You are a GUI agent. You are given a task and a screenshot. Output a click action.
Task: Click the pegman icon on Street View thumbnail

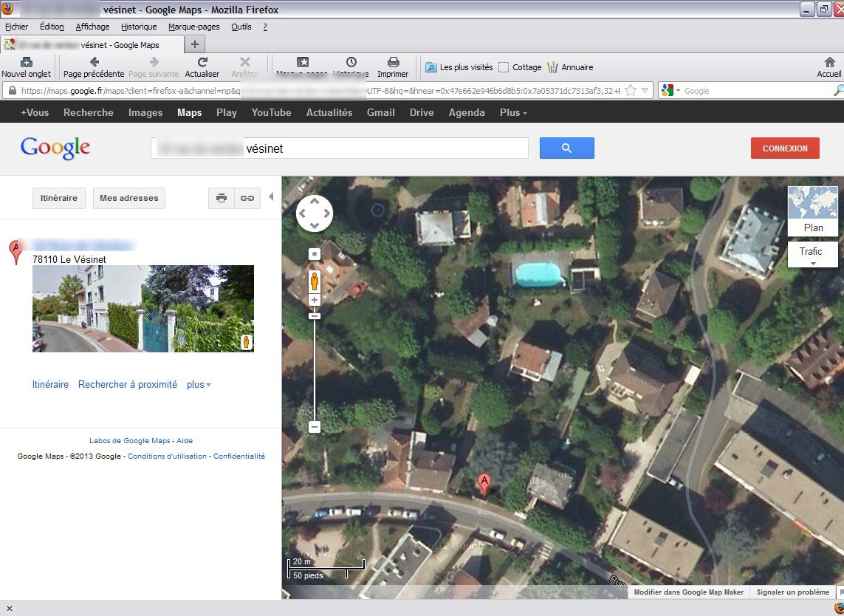(246, 342)
